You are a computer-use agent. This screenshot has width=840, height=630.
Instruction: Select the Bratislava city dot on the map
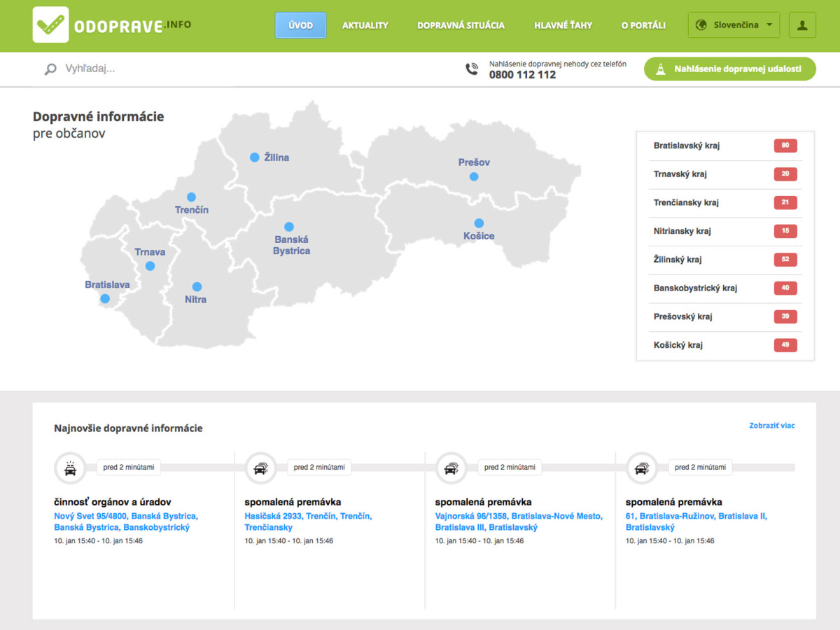[105, 299]
